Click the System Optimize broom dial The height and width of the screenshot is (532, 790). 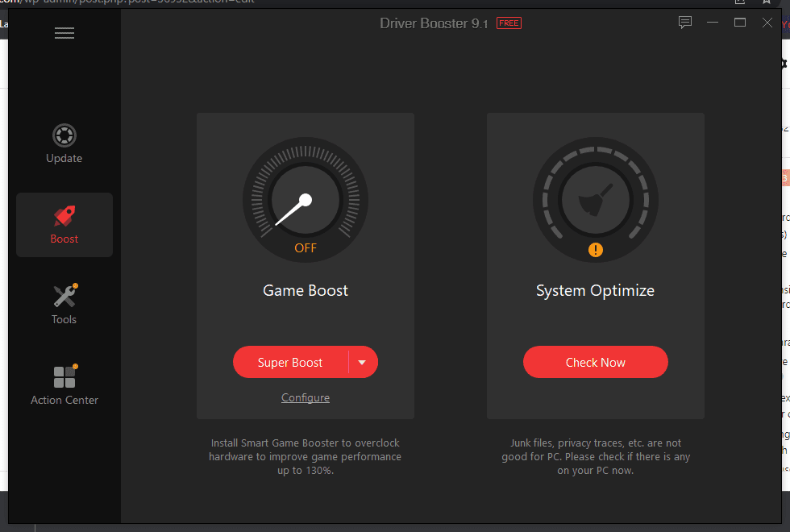(596, 200)
